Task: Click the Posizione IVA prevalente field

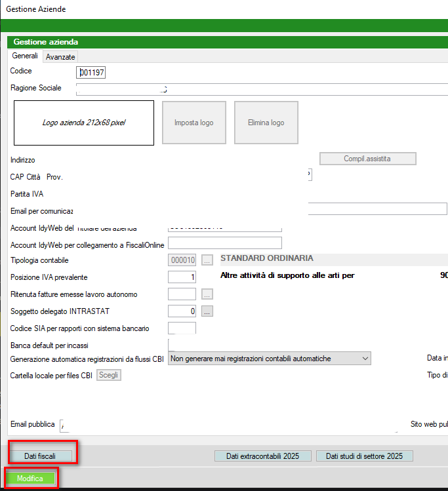Action: pos(182,277)
